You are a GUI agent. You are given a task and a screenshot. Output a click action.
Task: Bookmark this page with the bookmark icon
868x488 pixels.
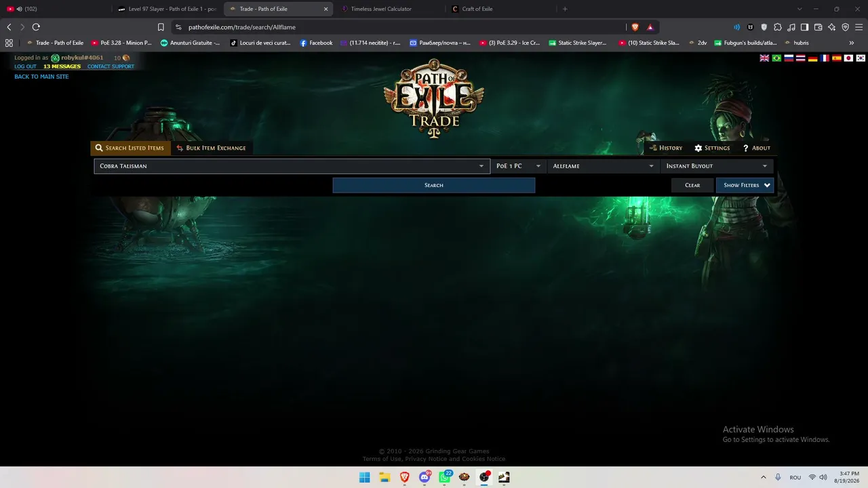[x=161, y=27]
